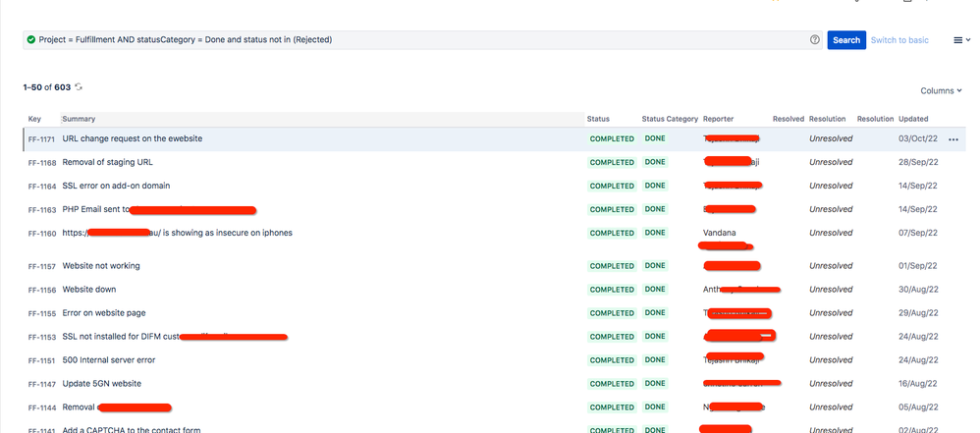Open summary 'SSL error on add-on domain'
The width and height of the screenshot is (980, 433).
point(116,186)
